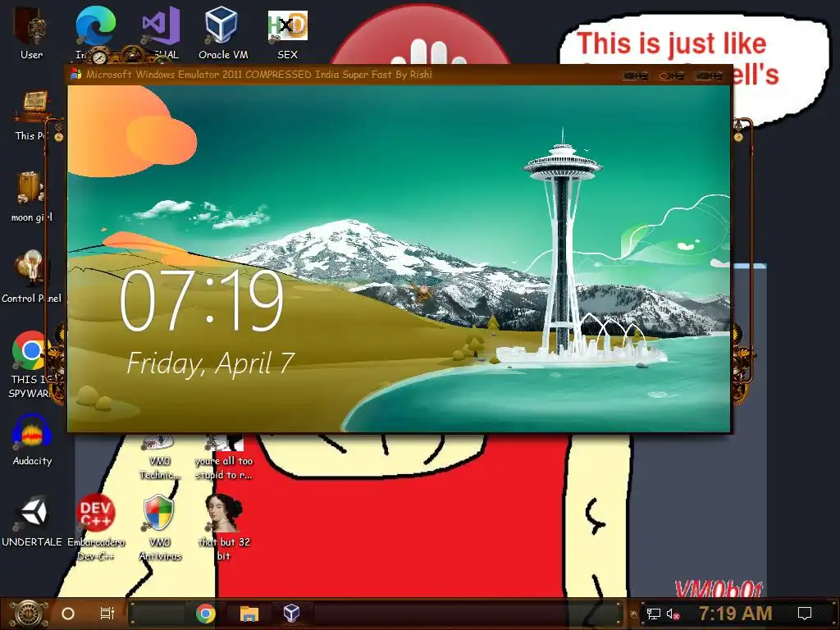Open Task View on the taskbar
The height and width of the screenshot is (630, 840).
tap(107, 614)
